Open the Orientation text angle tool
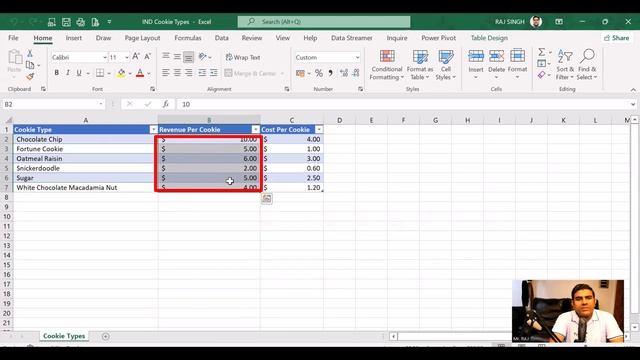 (x=202, y=57)
